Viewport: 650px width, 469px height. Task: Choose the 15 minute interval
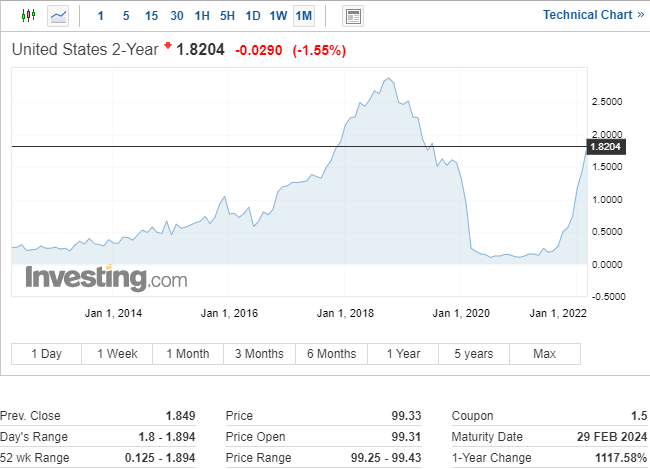(x=151, y=16)
